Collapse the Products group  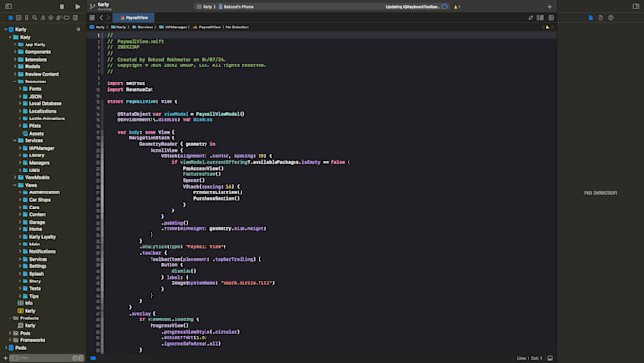click(x=10, y=318)
